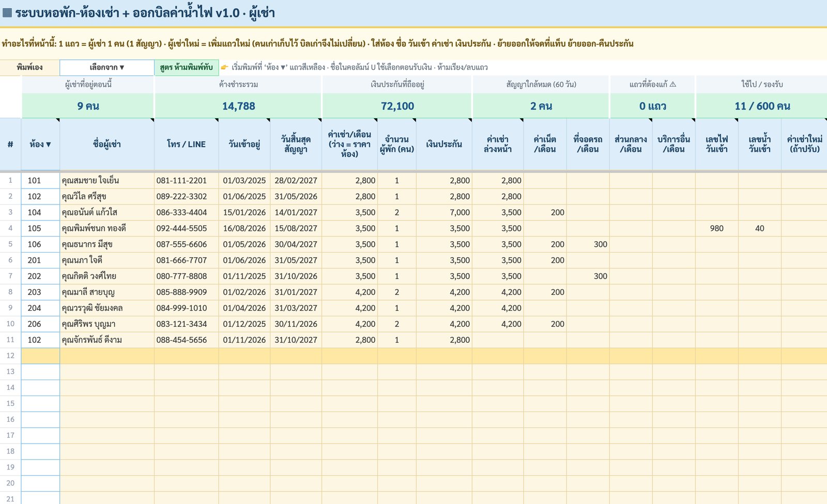Select the '7,000' deposit cell

coord(444,212)
